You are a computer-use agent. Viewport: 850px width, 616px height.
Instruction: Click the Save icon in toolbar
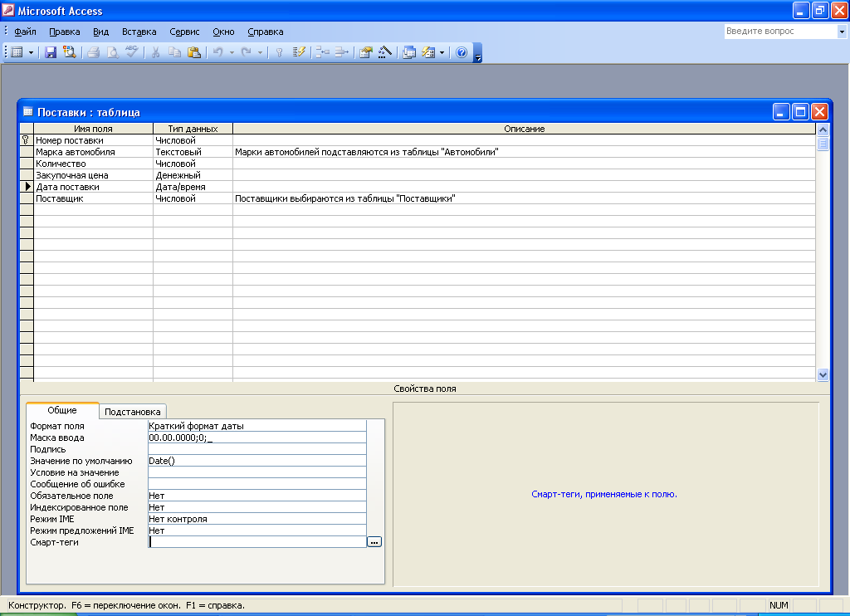click(x=51, y=52)
